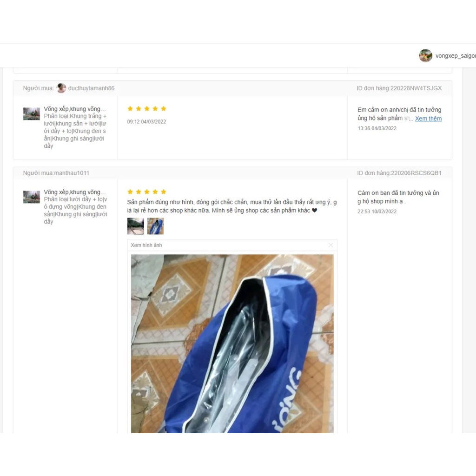The height and width of the screenshot is (476, 476).
Task: Click the Xem hình ảnh panel header
Action: point(232,245)
